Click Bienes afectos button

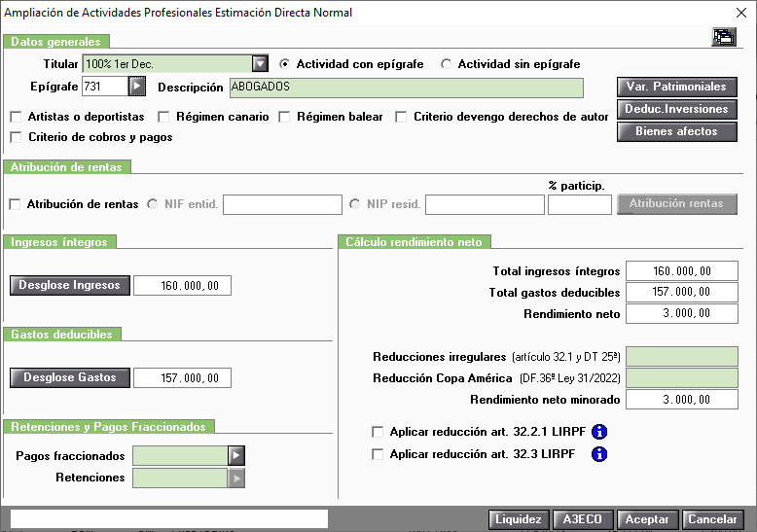click(677, 131)
